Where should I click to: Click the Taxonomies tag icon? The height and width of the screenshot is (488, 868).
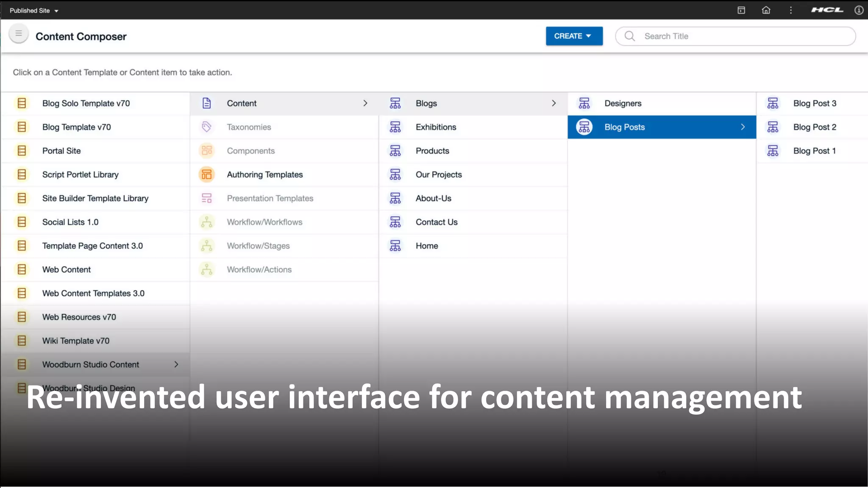(x=207, y=127)
